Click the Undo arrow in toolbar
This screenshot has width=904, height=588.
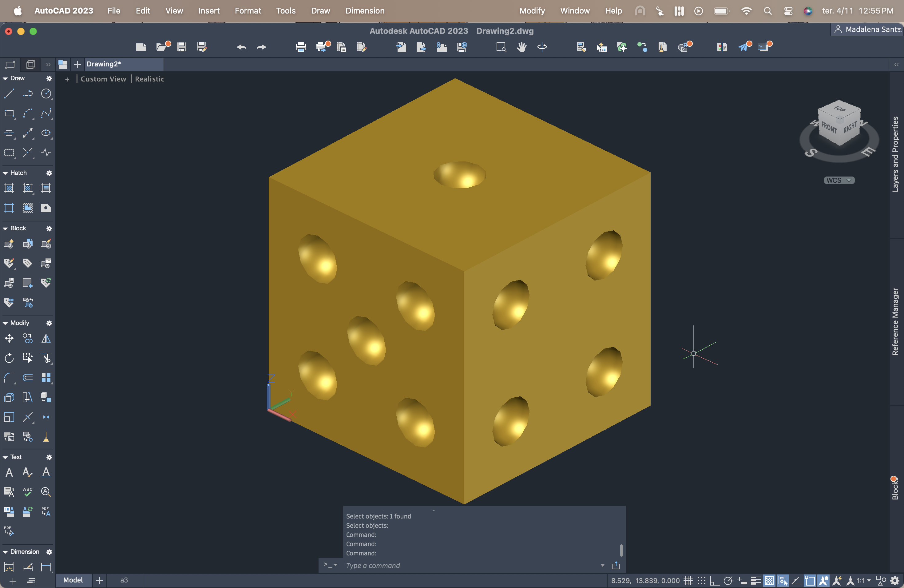coord(241,47)
